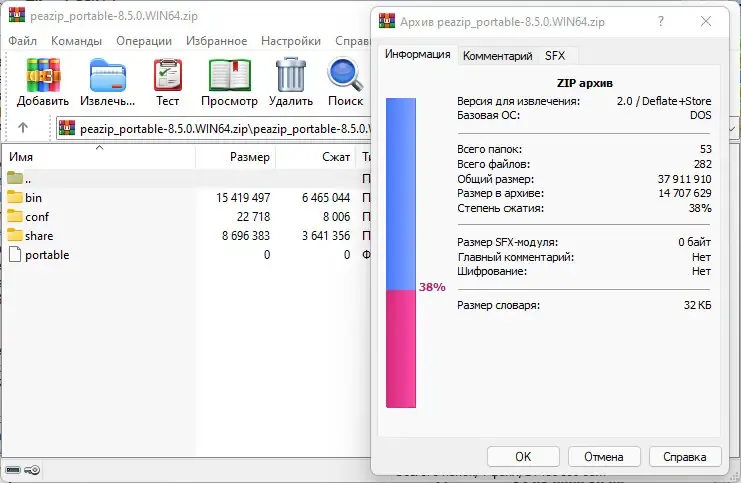Sort by the Размер column header
Image resolution: width=741 pixels, height=483 pixels.
click(x=235, y=157)
